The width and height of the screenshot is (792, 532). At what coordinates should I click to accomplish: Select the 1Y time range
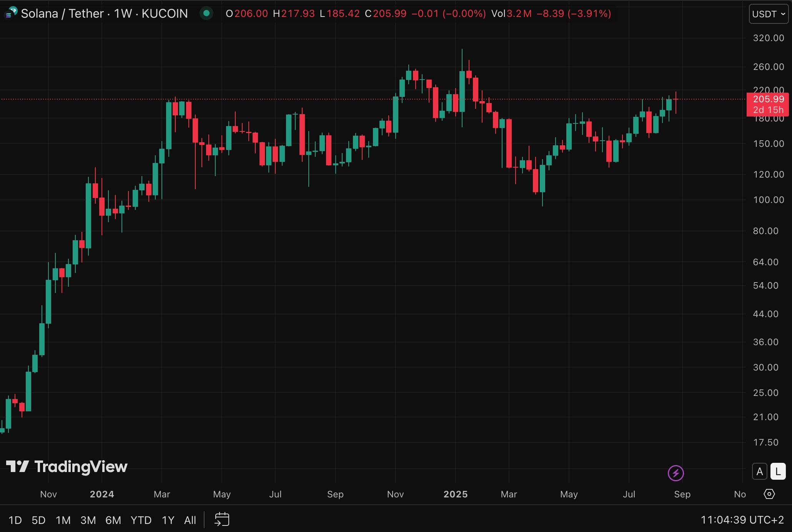click(x=168, y=520)
